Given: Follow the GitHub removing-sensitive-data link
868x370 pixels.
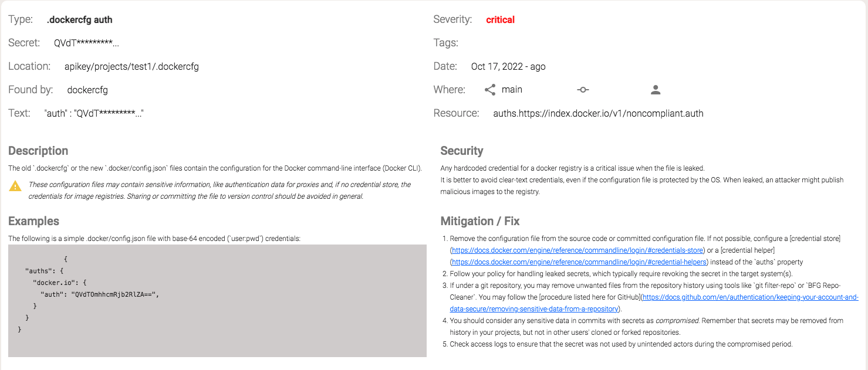Looking at the screenshot, I should (750, 297).
